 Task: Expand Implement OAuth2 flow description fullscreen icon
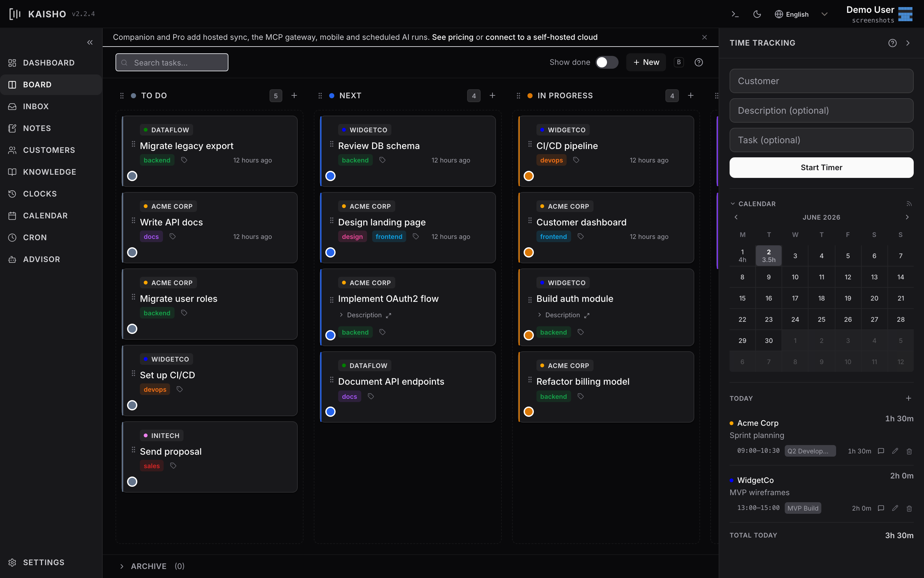[x=388, y=315]
